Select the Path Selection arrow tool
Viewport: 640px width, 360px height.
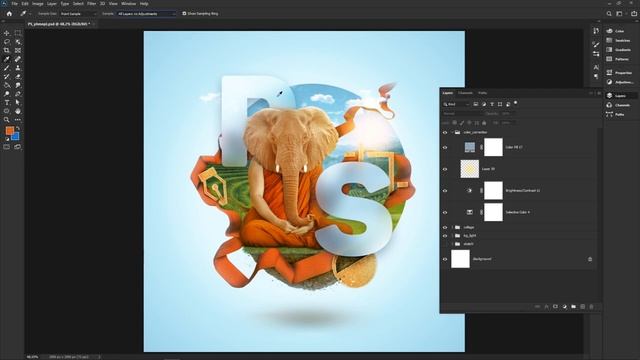18,102
